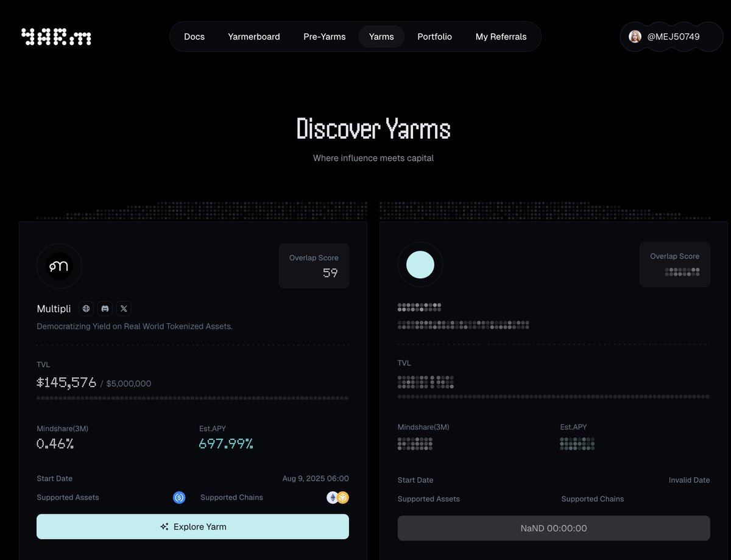Screen dimensions: 731x560
Task: Go to Yarmerboard tab
Action: click(254, 37)
